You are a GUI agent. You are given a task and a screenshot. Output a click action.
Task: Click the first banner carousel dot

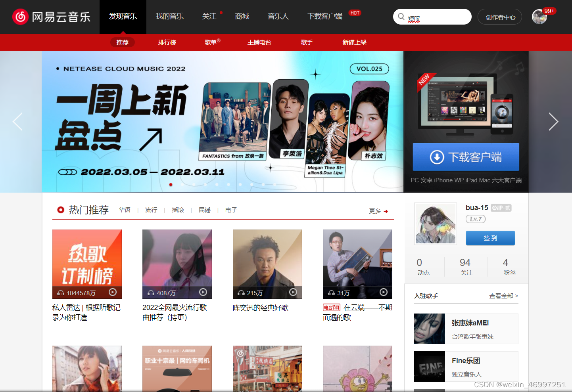pos(171,184)
